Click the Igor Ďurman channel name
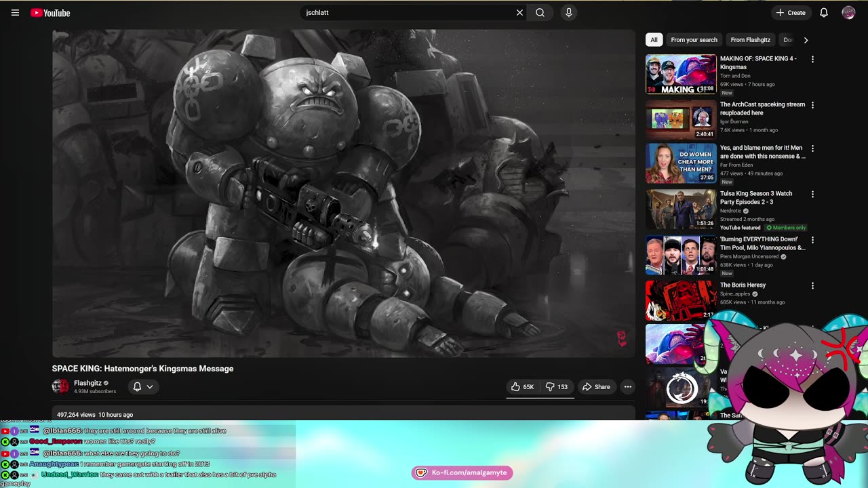Screen dimensions: 868x488 pos(734,122)
